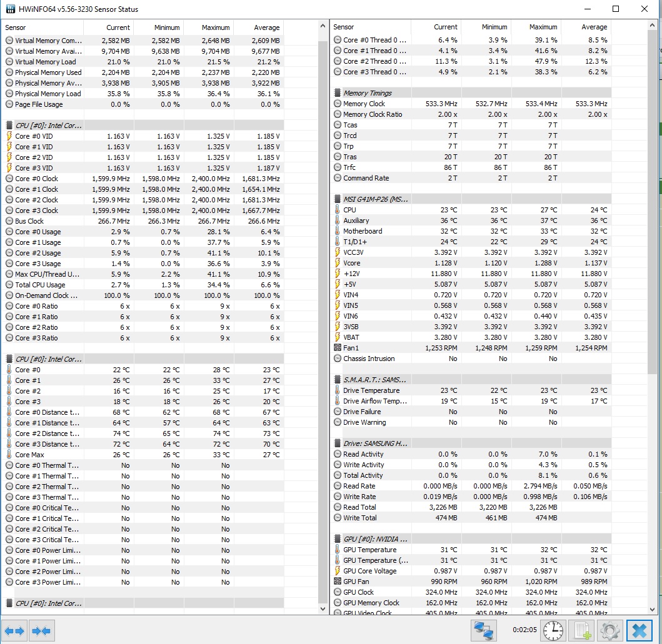
Task: Select the Memory Timings group header
Action: pyautogui.click(x=368, y=93)
